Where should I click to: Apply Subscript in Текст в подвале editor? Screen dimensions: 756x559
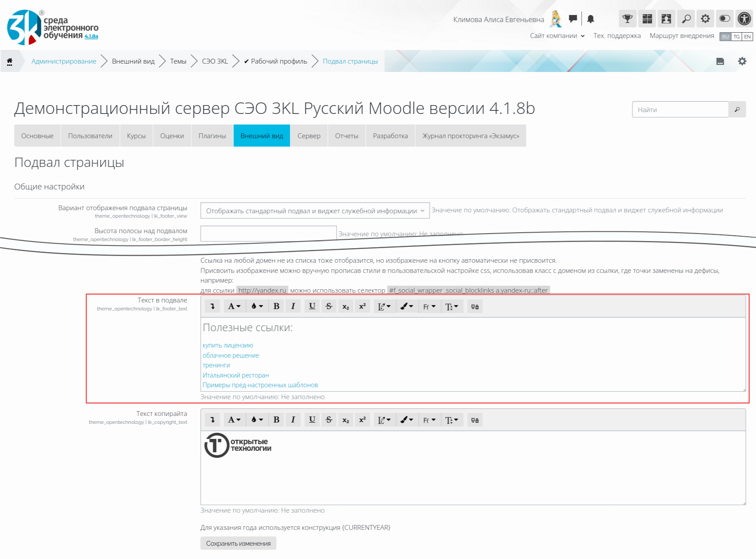[x=346, y=306]
